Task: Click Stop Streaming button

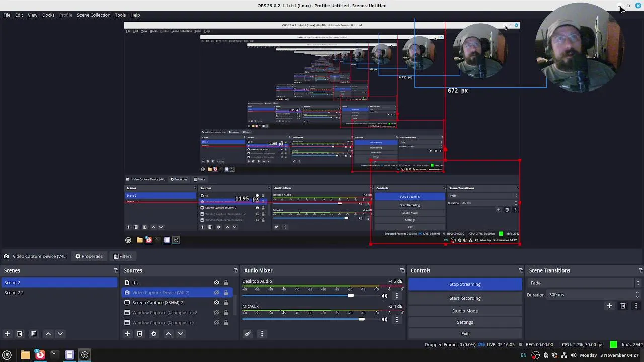Action: pos(465,284)
